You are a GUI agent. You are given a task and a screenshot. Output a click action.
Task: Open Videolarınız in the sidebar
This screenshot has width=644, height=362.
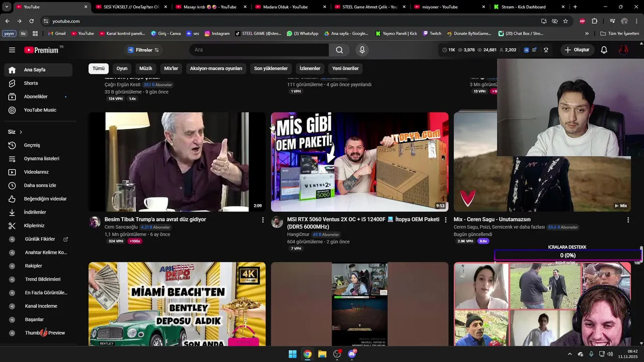(x=38, y=172)
